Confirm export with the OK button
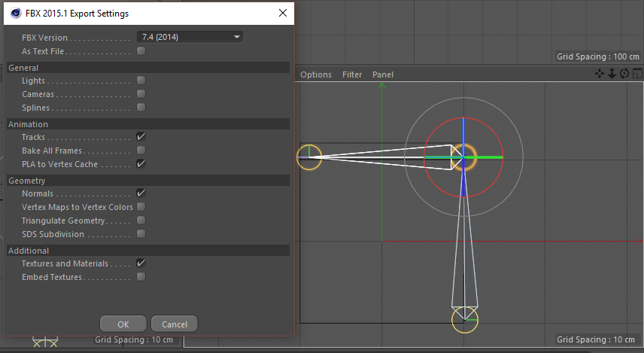 click(x=123, y=324)
